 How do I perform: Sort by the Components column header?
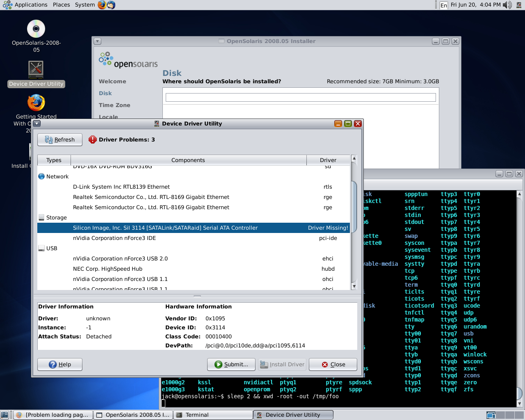[x=188, y=160]
